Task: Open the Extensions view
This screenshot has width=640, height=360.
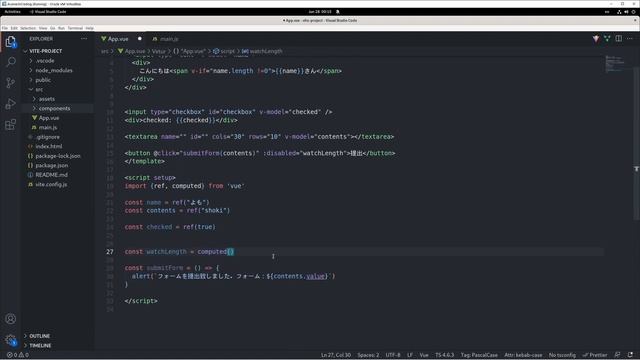Action: pos(11,124)
